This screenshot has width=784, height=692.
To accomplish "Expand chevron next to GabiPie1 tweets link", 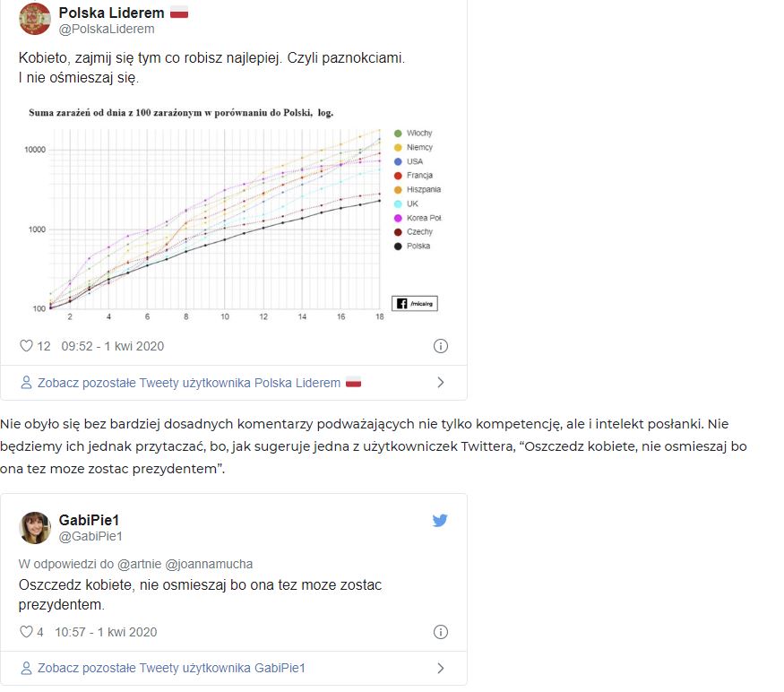I will click(441, 668).
